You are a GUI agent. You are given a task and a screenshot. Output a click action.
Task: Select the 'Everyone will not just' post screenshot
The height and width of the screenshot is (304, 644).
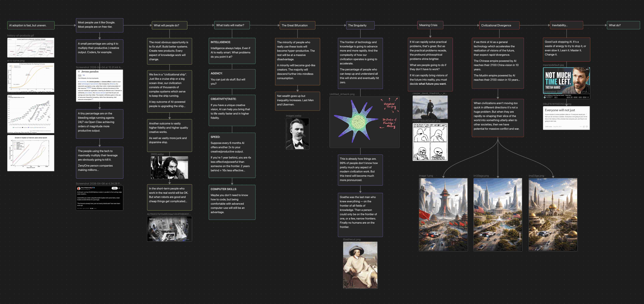[x=566, y=118]
